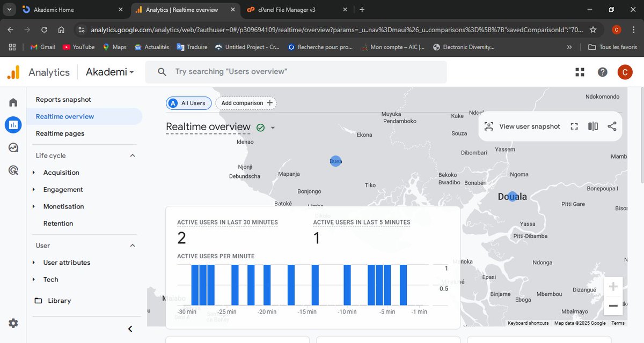The height and width of the screenshot is (343, 644).
Task: Open Admin settings gear icon
Action: tap(13, 323)
